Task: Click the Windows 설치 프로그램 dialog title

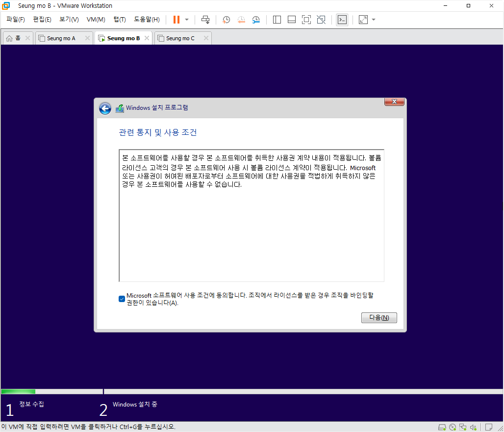Action: [x=157, y=108]
